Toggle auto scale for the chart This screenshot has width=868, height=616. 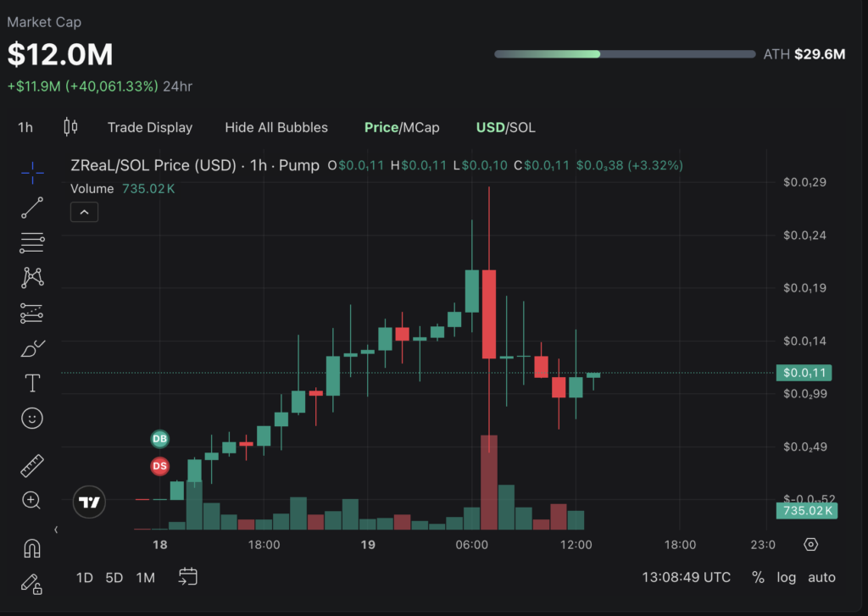(x=821, y=577)
